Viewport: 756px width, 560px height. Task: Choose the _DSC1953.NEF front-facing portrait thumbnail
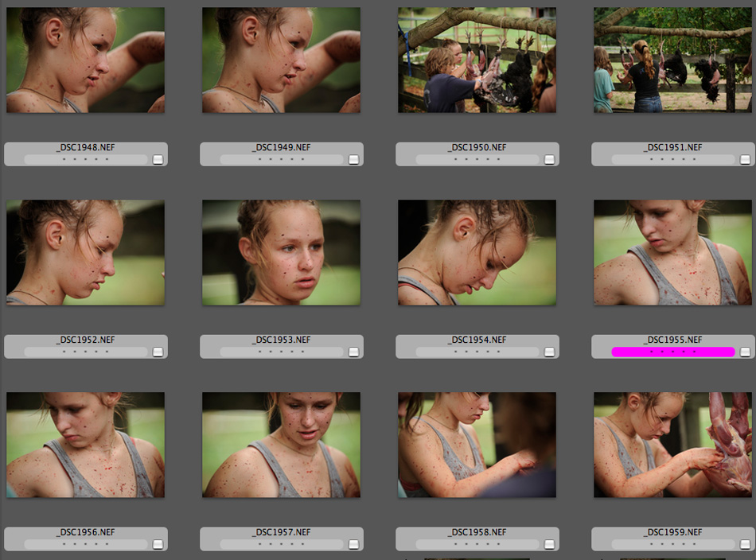tap(281, 252)
